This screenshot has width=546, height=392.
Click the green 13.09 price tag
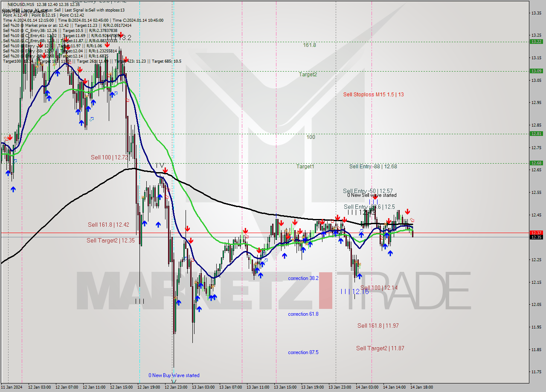(x=536, y=71)
